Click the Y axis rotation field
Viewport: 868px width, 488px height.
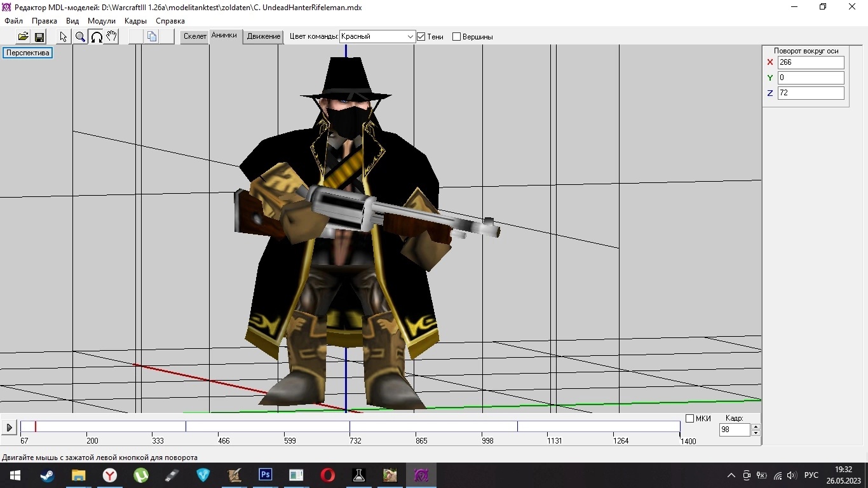(x=811, y=78)
